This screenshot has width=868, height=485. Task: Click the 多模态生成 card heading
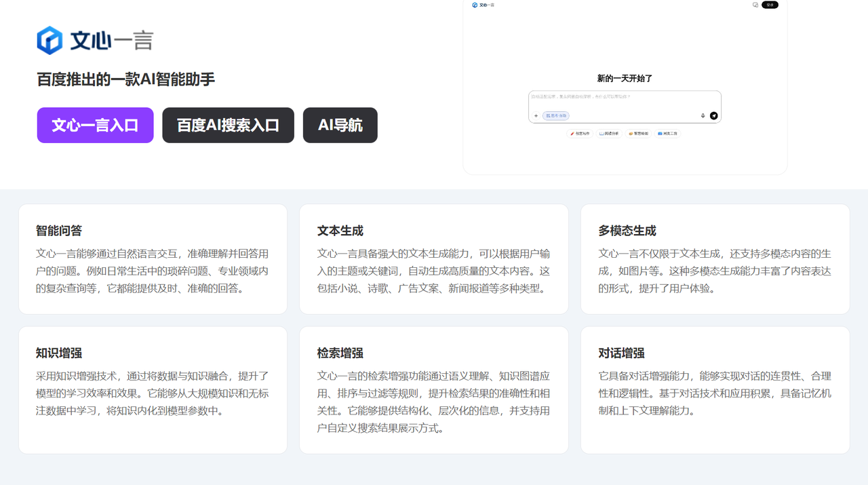tap(627, 231)
